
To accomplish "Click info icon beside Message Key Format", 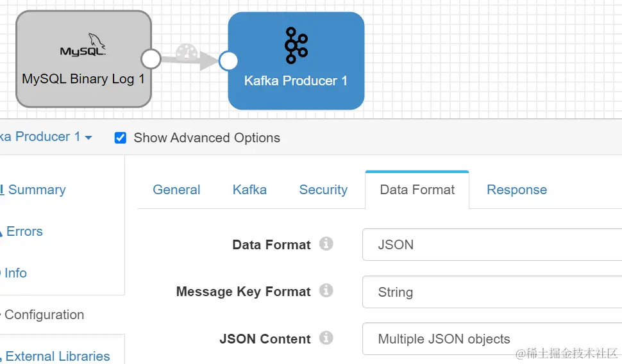I will (326, 291).
